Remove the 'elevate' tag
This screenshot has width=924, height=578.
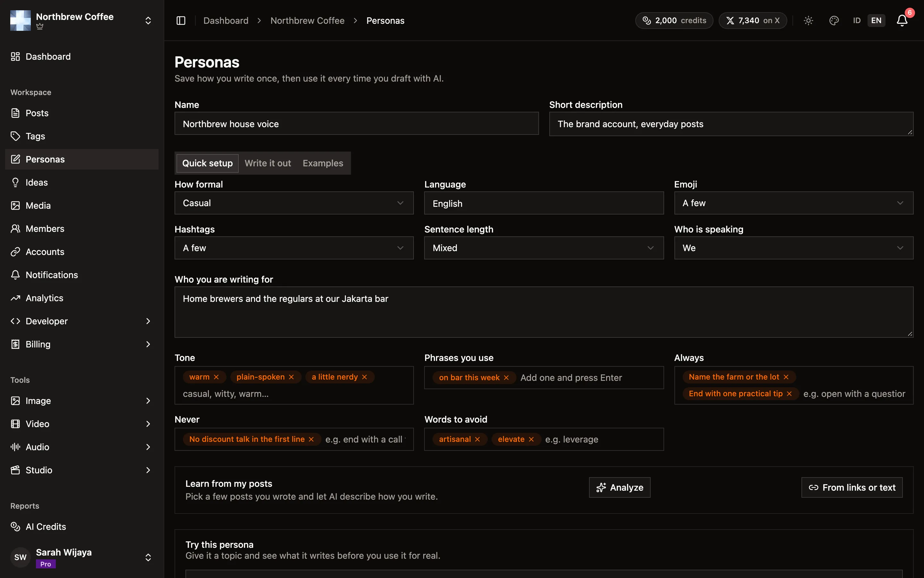click(x=531, y=439)
